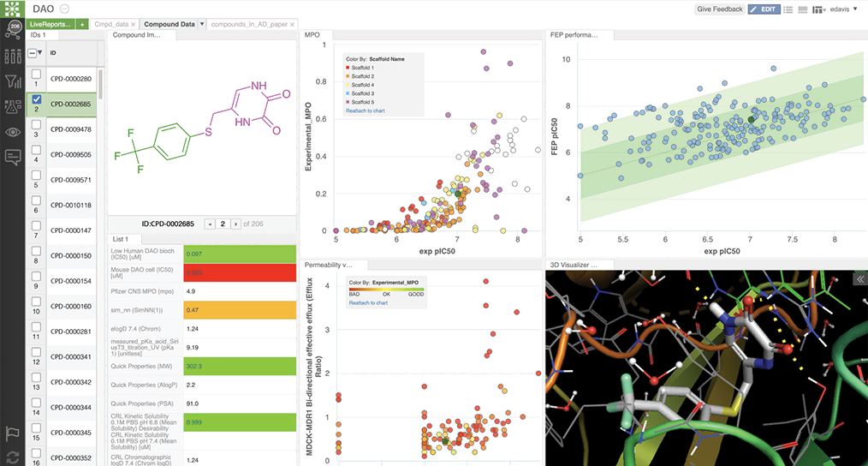
Task: Check the box for CPD-0000280
Action: (x=36, y=75)
